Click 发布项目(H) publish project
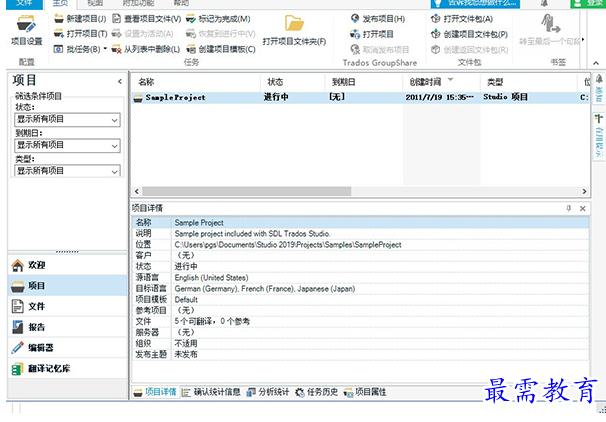The width and height of the screenshot is (606, 422). pyautogui.click(x=378, y=19)
